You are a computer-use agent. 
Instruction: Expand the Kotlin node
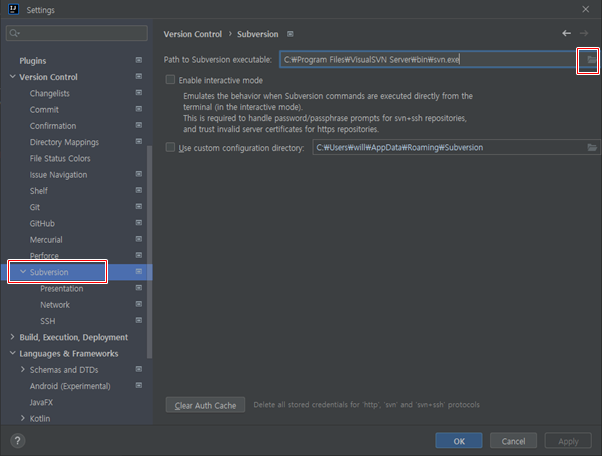tap(23, 418)
